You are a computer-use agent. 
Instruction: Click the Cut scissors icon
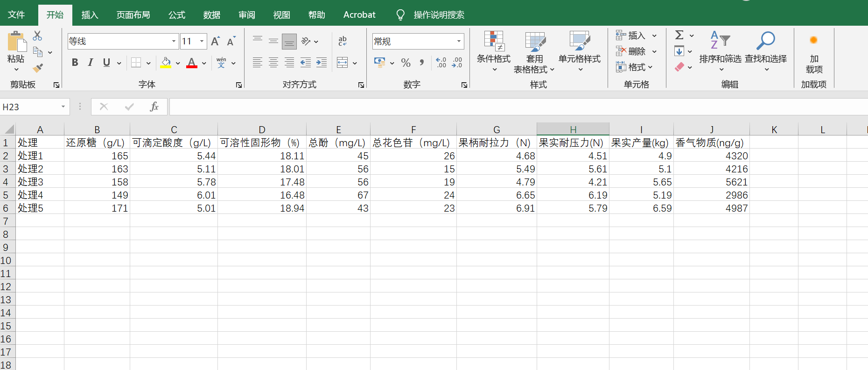click(x=37, y=36)
